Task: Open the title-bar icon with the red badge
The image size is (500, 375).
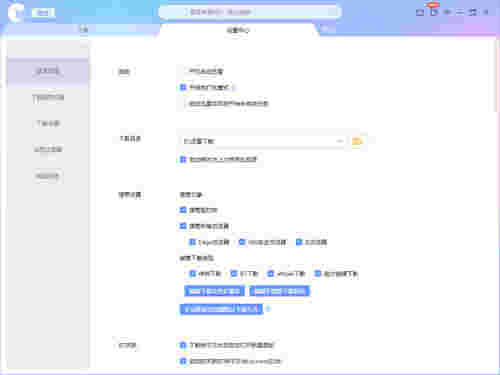Action: point(434,12)
